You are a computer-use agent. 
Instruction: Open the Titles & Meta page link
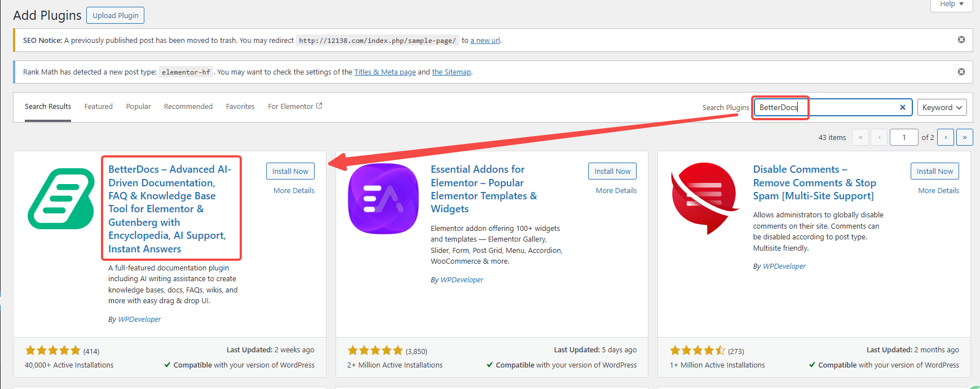pyautogui.click(x=385, y=72)
